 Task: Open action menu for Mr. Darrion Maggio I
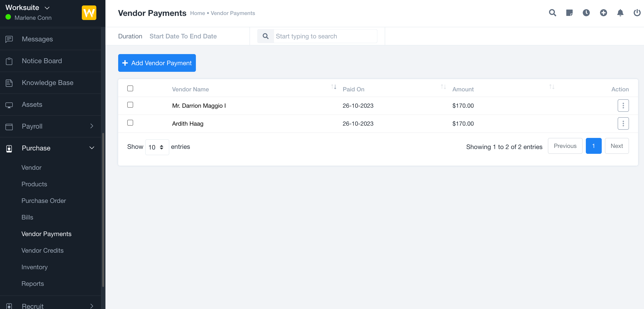click(x=623, y=105)
